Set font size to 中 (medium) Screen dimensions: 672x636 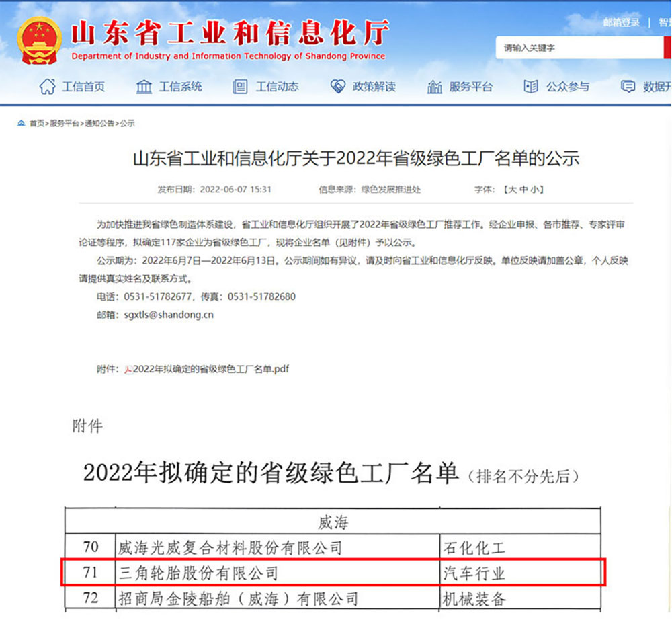(x=523, y=190)
